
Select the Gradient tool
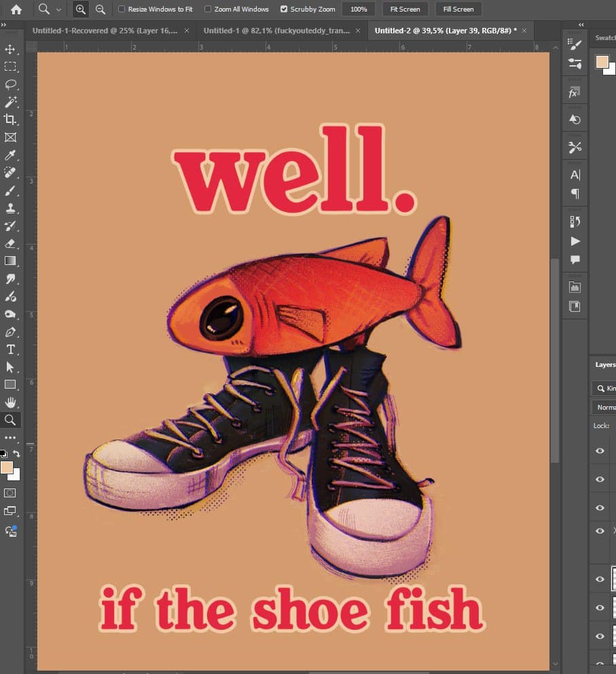coord(11,261)
